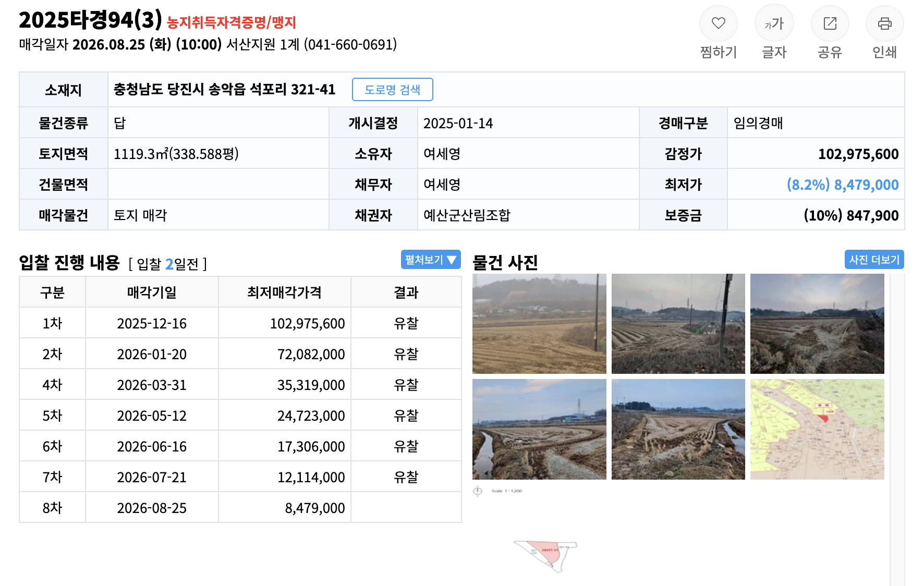
Task: Click the 공유 share icon
Action: pyautogui.click(x=830, y=23)
